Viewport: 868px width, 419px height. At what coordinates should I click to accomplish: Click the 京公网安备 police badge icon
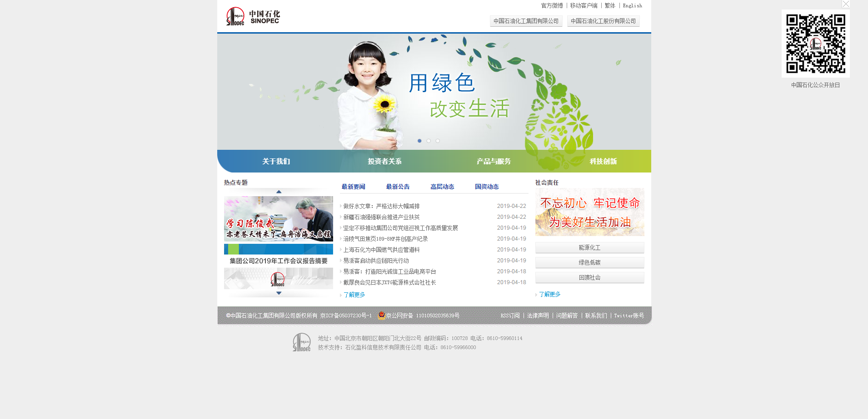pos(382,315)
